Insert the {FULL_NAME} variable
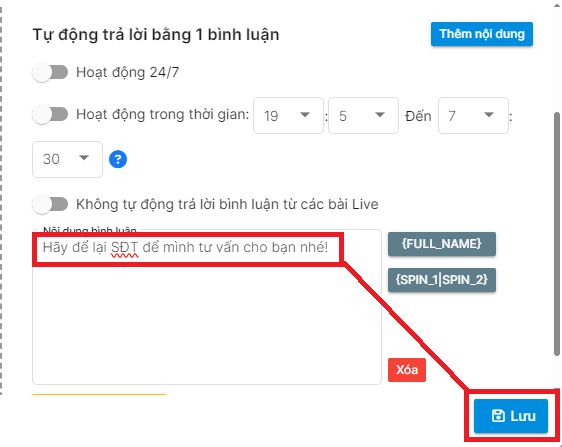Image resolution: width=562 pixels, height=447 pixels. [442, 244]
